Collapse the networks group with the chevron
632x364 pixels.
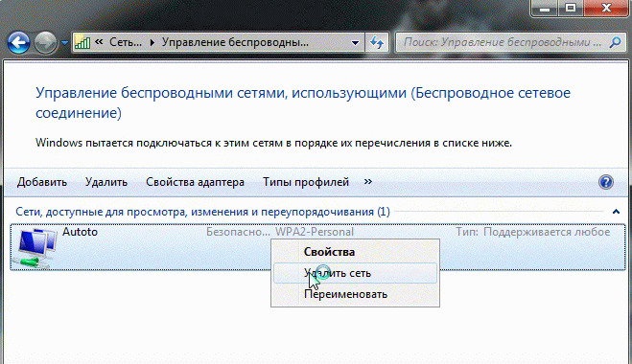click(616, 212)
